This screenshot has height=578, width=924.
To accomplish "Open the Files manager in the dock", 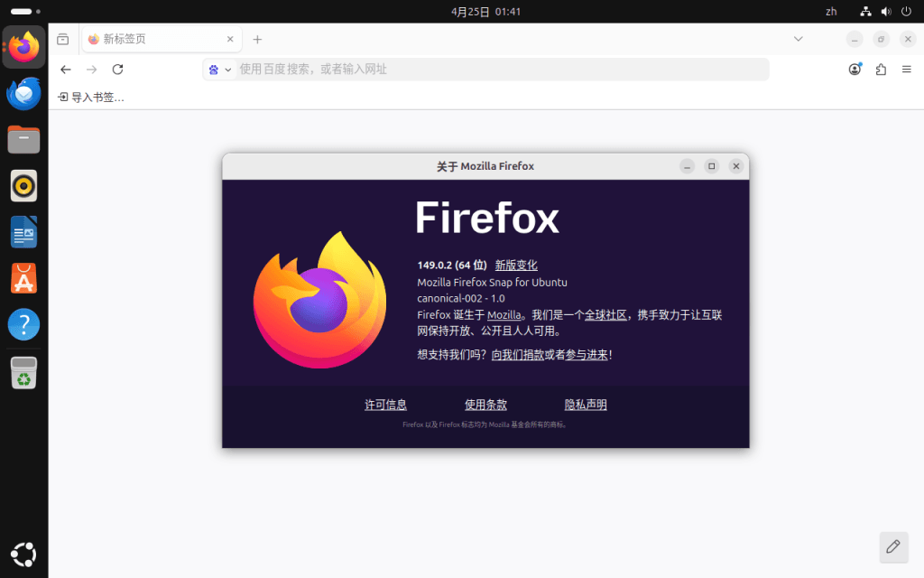I will coord(24,140).
